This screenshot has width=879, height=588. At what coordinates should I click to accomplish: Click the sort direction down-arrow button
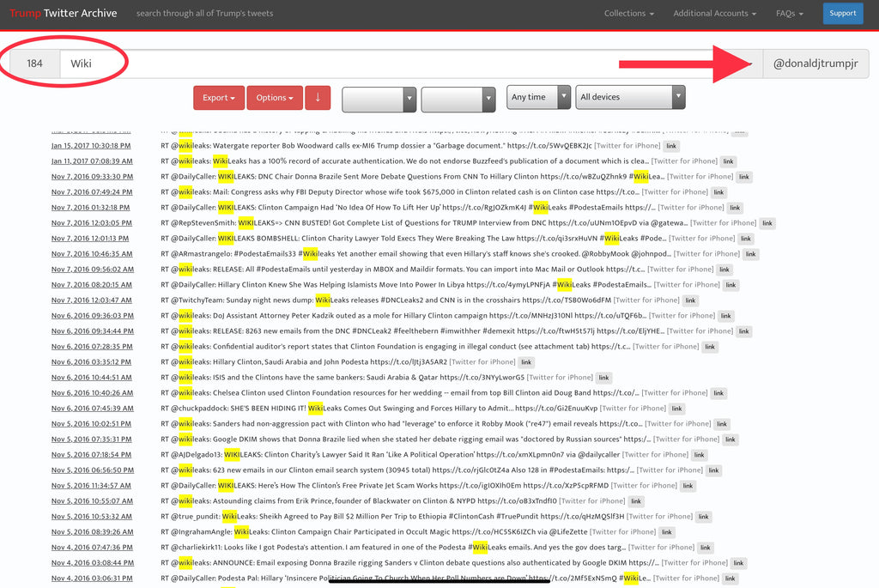coord(318,98)
